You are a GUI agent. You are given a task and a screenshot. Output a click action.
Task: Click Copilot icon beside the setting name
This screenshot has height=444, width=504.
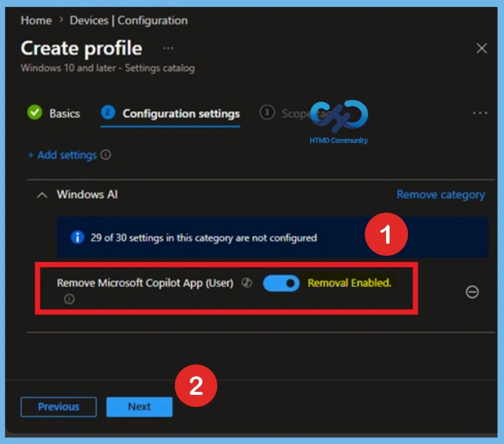(x=247, y=283)
